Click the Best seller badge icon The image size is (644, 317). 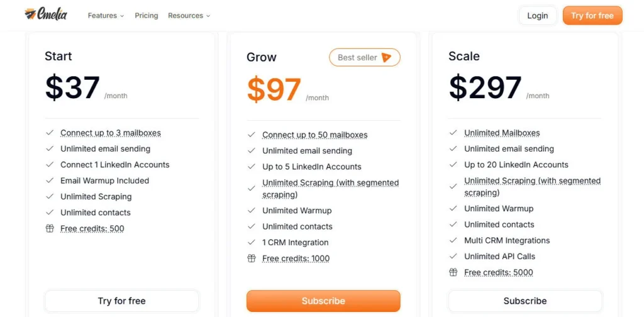click(x=386, y=57)
